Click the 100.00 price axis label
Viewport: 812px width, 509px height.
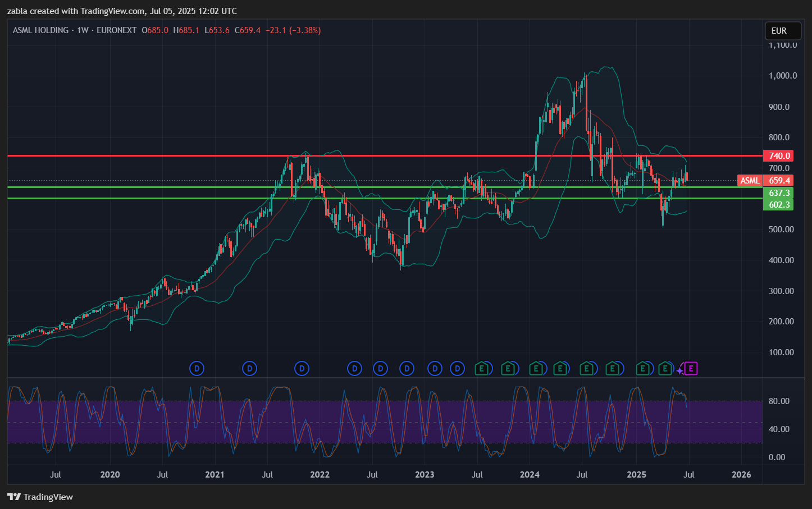pos(782,352)
